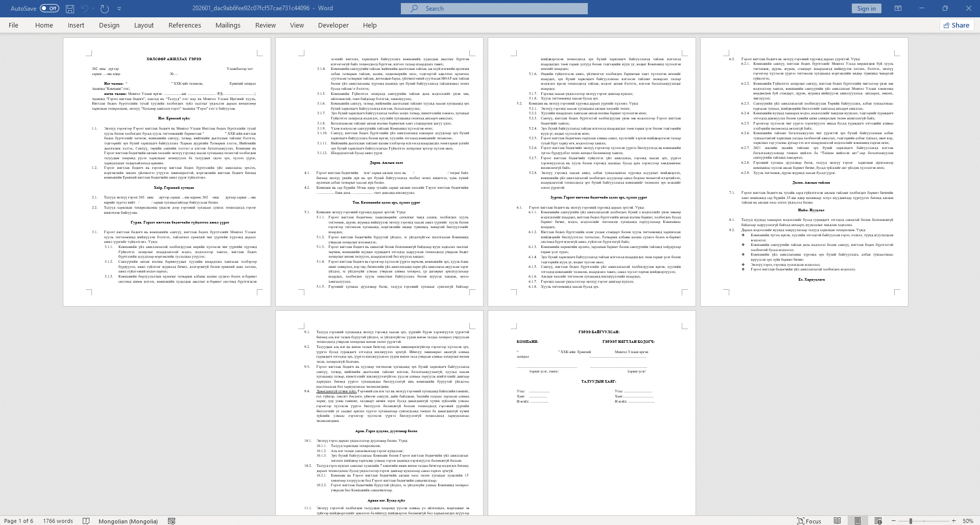Toggle the AutoSave switch
Viewport: 980px width, 525px height.
click(50, 8)
